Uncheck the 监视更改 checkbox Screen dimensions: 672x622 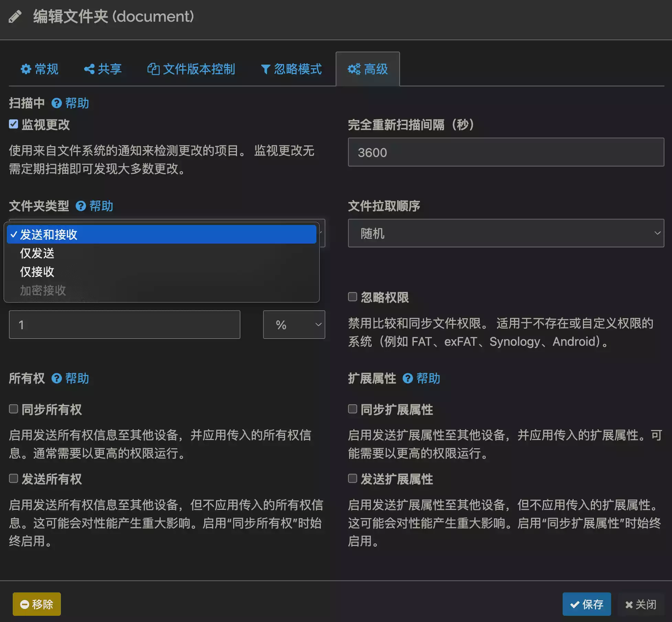(13, 124)
